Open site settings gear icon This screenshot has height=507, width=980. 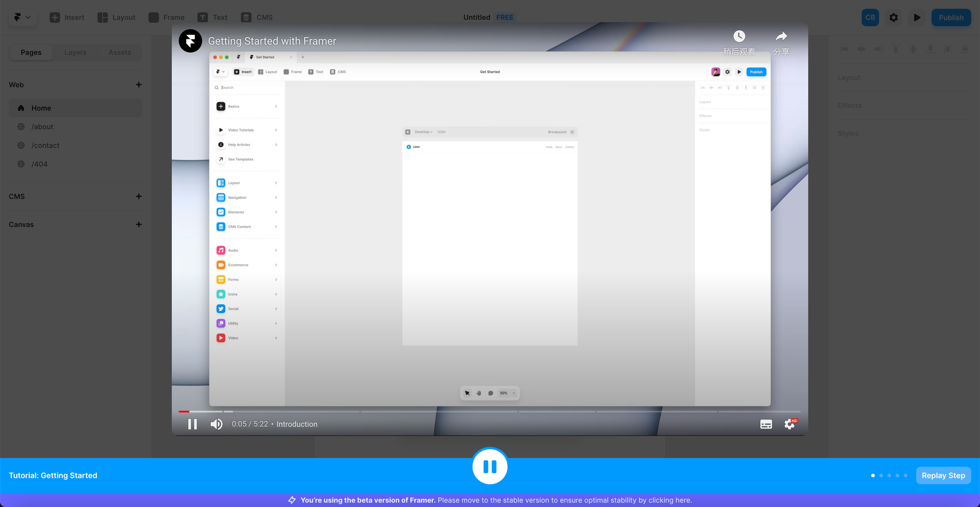[x=894, y=18]
